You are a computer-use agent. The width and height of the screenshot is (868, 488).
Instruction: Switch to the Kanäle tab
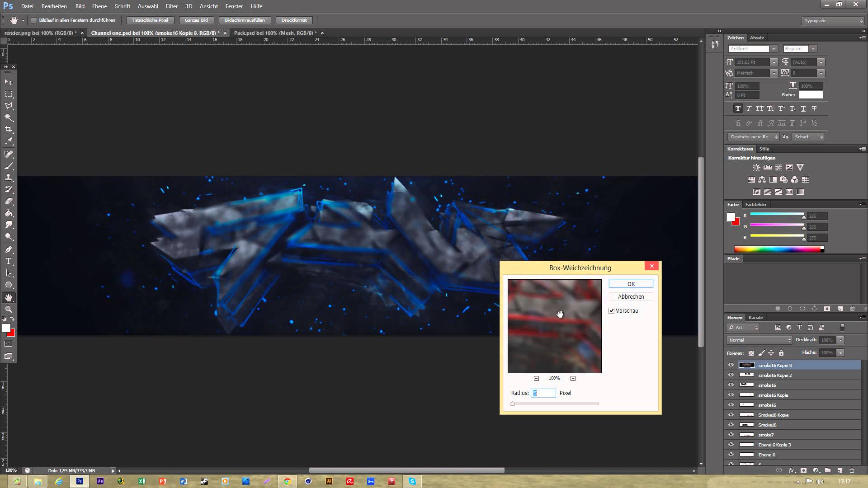pos(755,317)
